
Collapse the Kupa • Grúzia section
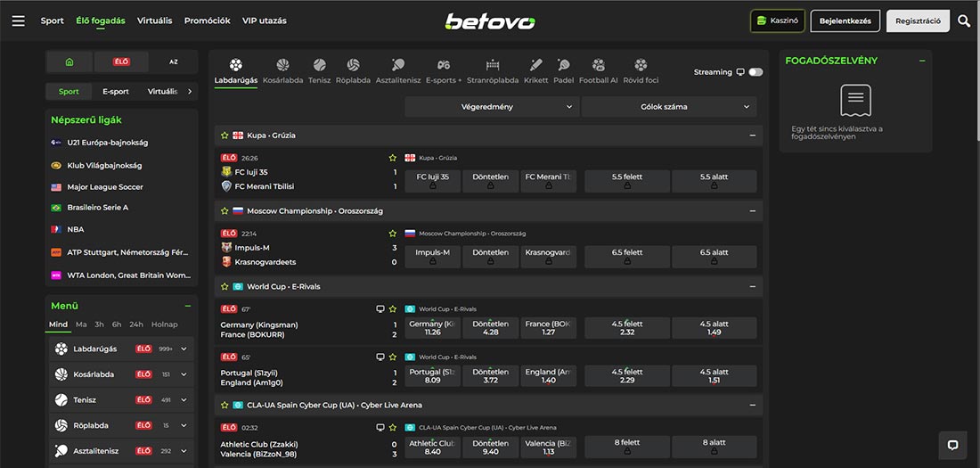pyautogui.click(x=753, y=135)
